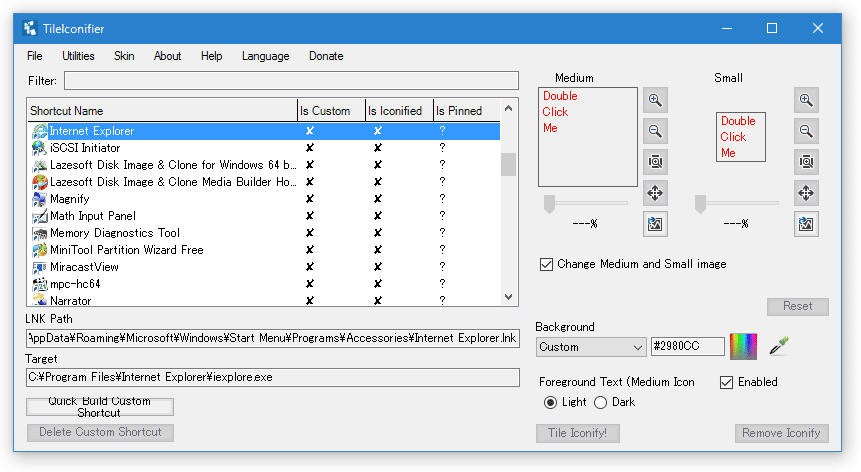This screenshot has width=861, height=472.
Task: Select the Math Input Panel name
Action: (93, 216)
